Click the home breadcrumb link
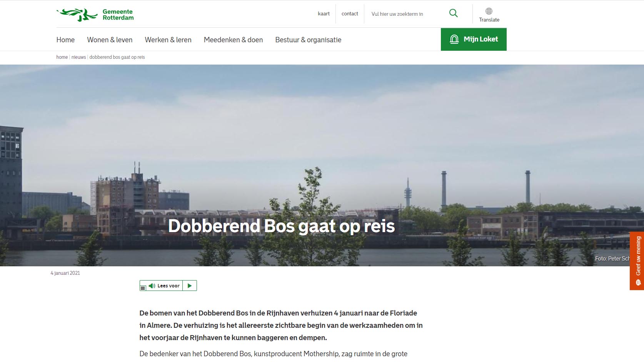Image resolution: width=644 pixels, height=362 pixels. tap(62, 57)
